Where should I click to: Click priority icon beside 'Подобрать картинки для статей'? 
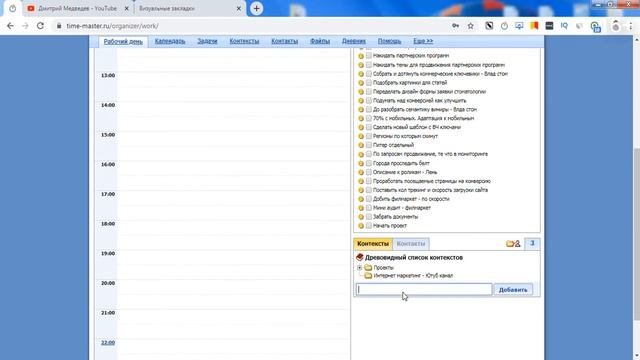361,83
